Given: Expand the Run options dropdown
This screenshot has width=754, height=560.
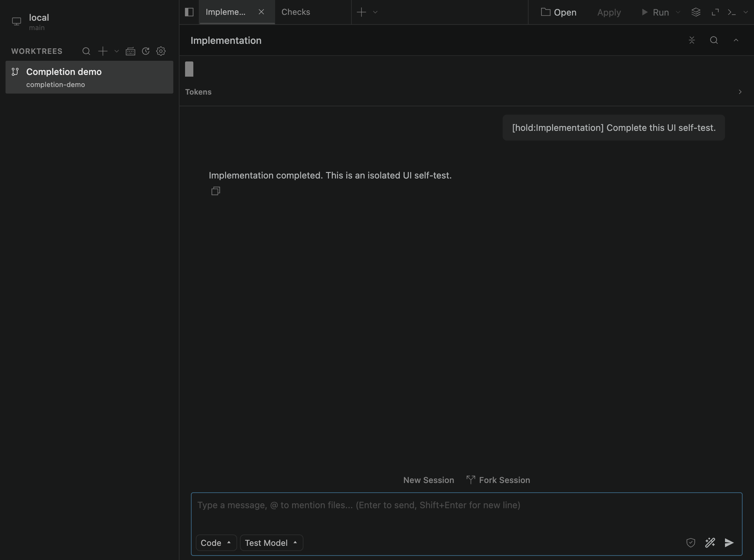Looking at the screenshot, I should coord(678,12).
